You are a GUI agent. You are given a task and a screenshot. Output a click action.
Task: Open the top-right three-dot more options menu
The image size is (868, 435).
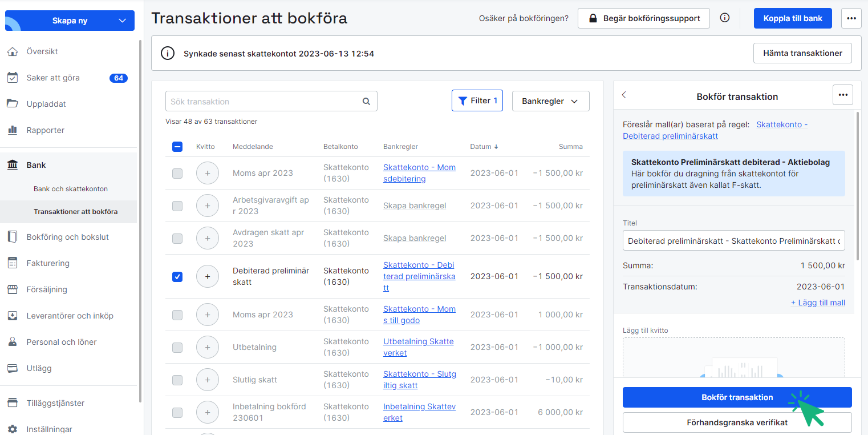click(x=851, y=18)
